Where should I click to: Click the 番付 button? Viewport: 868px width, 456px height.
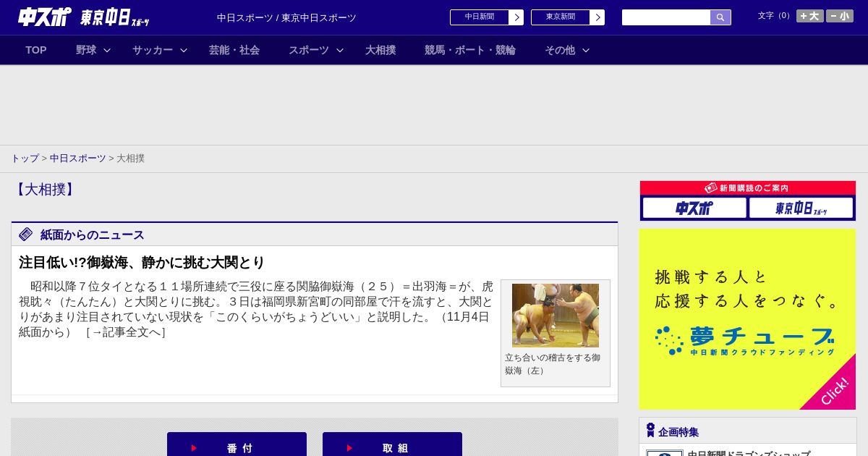pyautogui.click(x=237, y=444)
